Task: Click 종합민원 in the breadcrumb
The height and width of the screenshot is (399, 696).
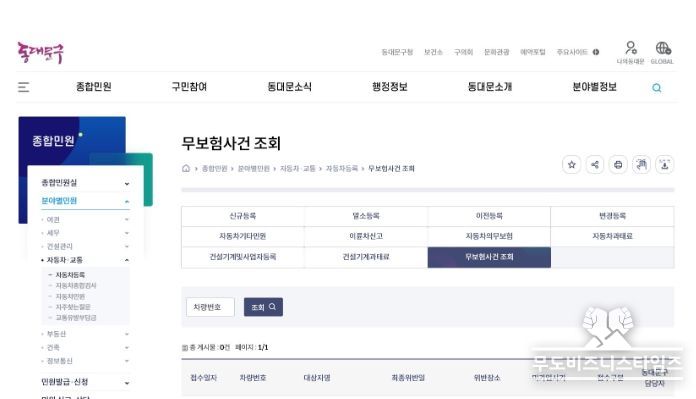Action: tap(214, 169)
